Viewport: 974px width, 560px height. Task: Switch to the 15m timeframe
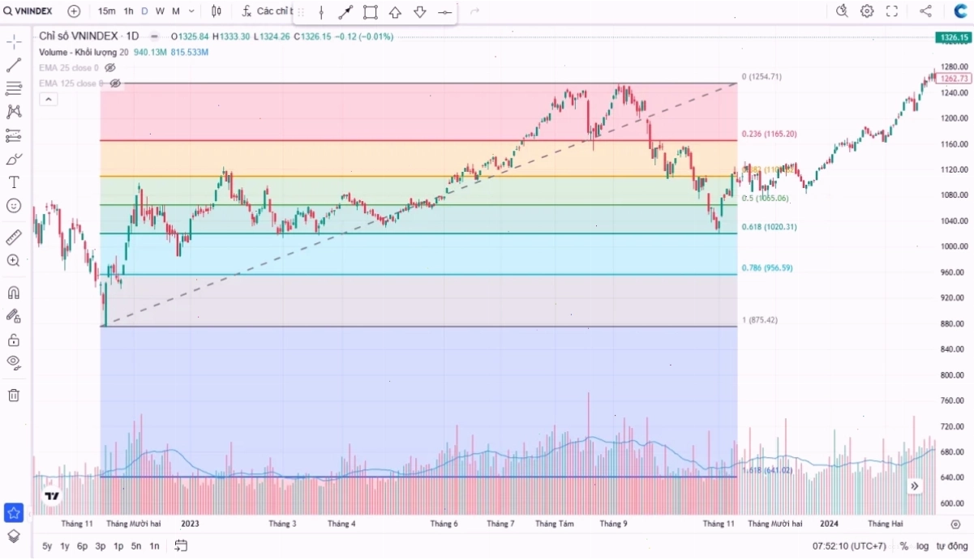[x=106, y=11]
